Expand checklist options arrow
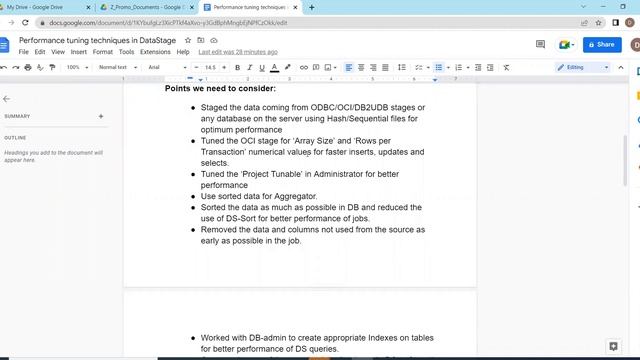The height and width of the screenshot is (360, 640). (x=428, y=67)
